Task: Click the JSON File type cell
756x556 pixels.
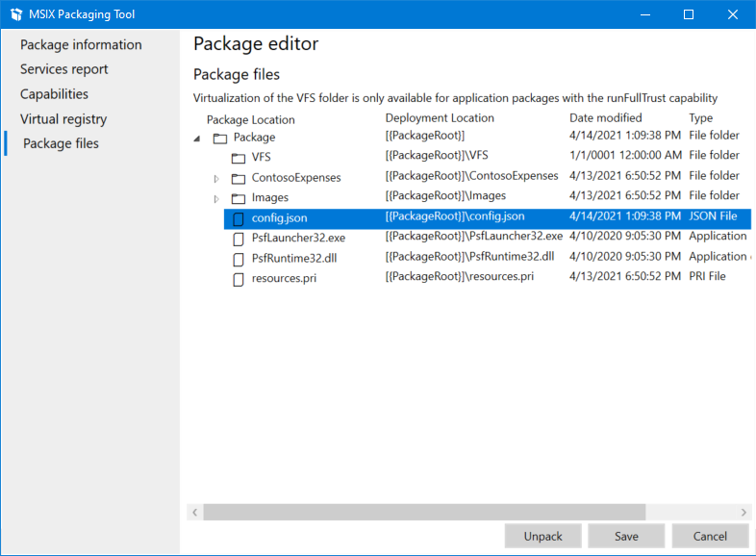Action: click(713, 216)
